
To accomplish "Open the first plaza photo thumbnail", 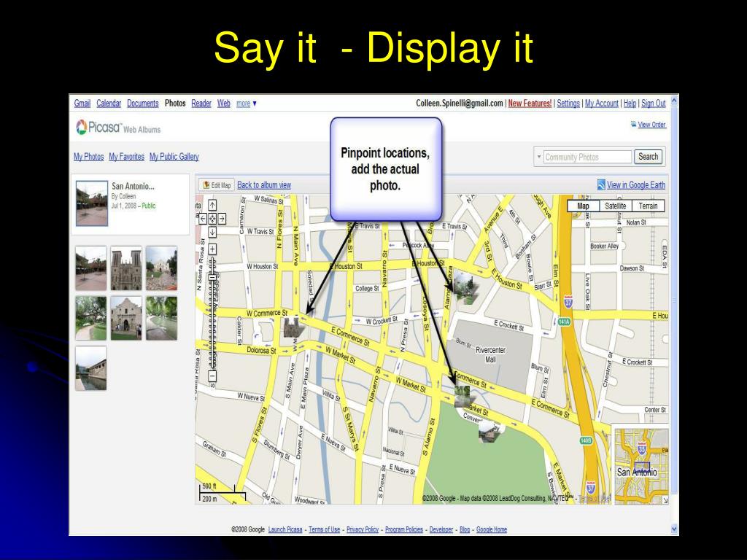I will [91, 268].
